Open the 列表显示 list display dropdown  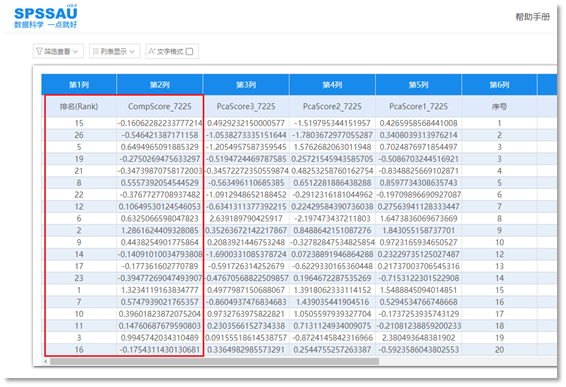[114, 51]
